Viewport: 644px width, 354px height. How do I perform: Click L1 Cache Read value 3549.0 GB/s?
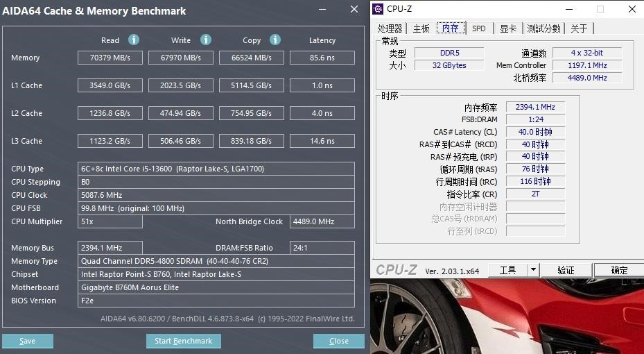[x=110, y=85]
